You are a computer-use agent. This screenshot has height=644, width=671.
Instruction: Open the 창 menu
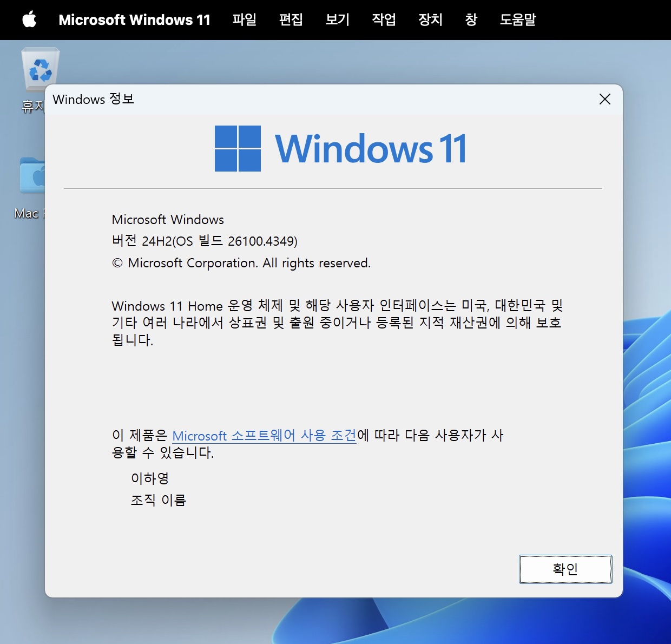tap(471, 20)
